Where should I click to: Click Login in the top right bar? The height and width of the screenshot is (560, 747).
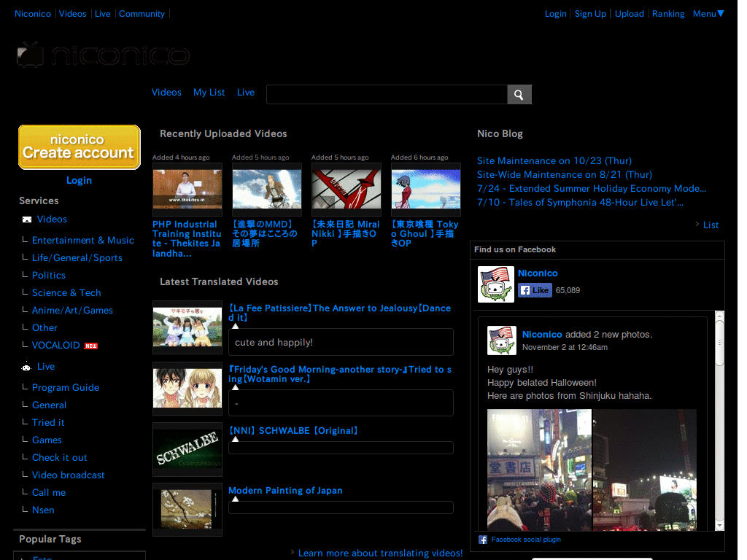[x=555, y=14]
